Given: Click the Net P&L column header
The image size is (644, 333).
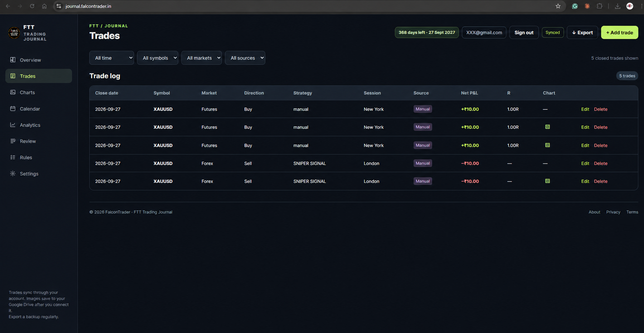Looking at the screenshot, I should (x=469, y=93).
